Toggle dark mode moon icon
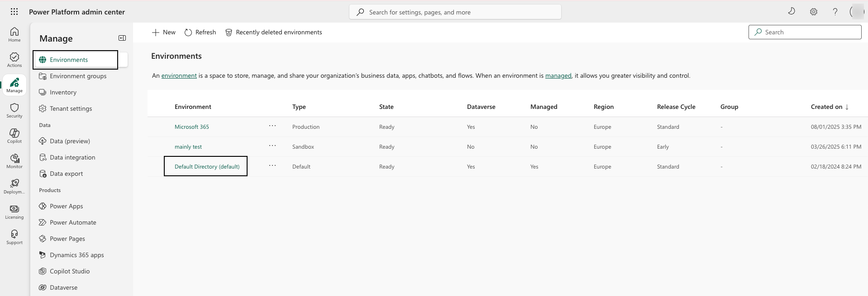Image resolution: width=868 pixels, height=296 pixels. point(792,11)
